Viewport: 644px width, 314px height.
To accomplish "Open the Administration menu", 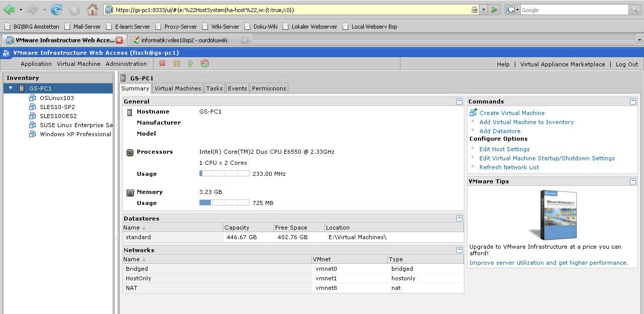I will pyautogui.click(x=126, y=64).
